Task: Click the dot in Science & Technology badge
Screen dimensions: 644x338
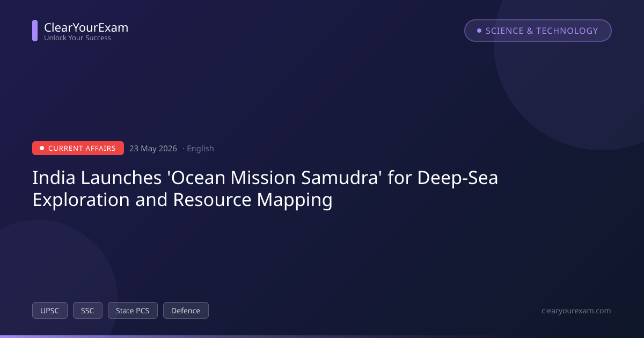Action: [x=479, y=31]
